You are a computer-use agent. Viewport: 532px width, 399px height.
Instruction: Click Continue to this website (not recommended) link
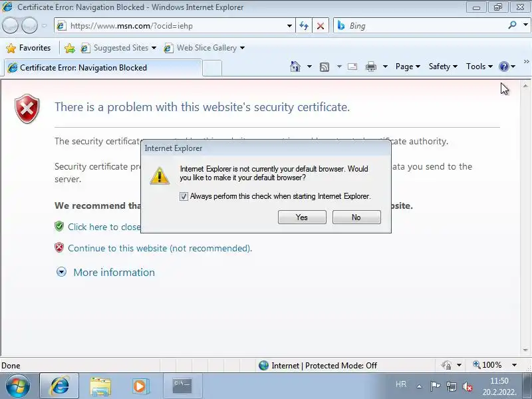[160, 248]
